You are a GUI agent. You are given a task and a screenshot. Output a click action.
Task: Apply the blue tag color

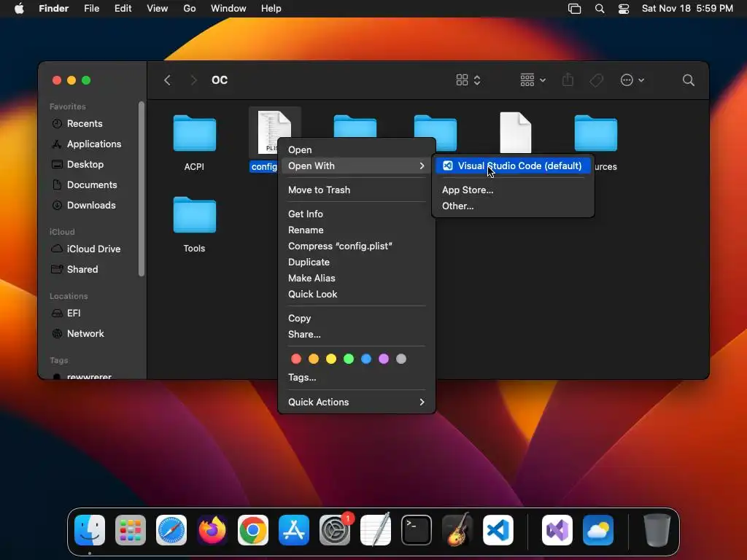pos(366,359)
